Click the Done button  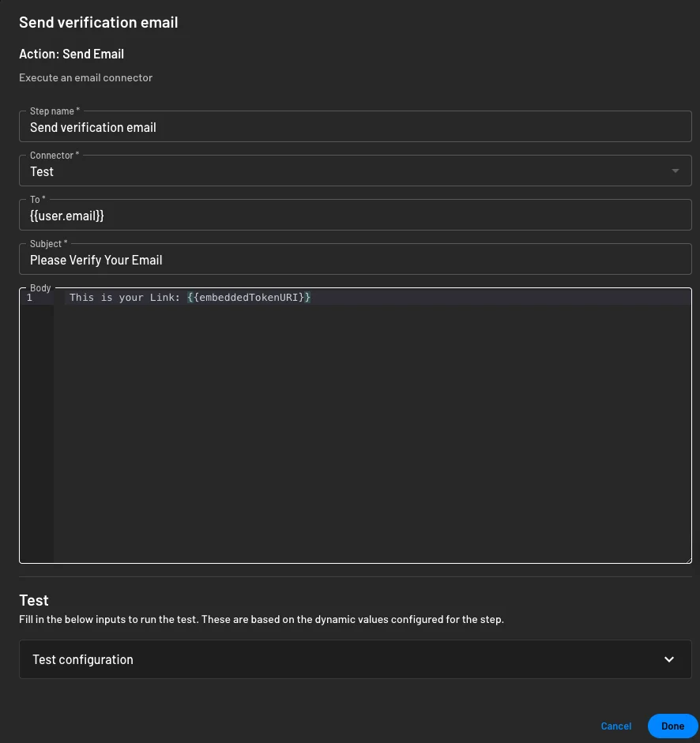[x=672, y=726]
